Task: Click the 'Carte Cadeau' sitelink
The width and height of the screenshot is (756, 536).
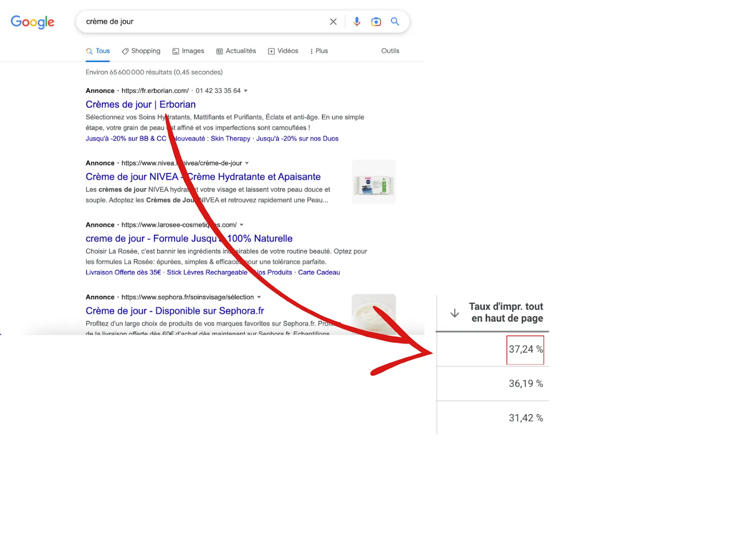Action: 319,272
